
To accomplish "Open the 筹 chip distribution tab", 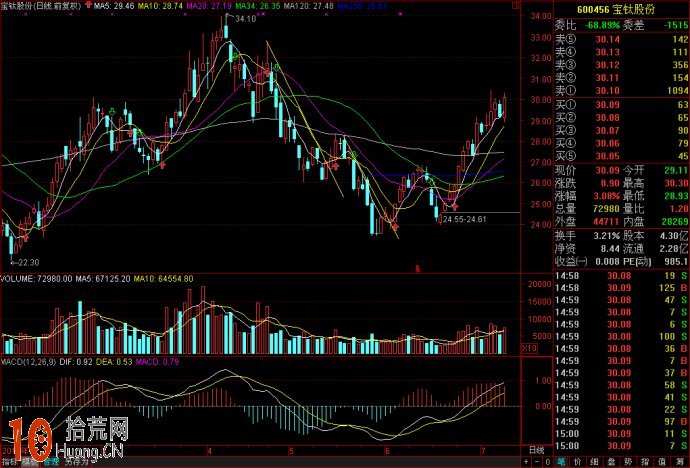I will click(679, 462).
